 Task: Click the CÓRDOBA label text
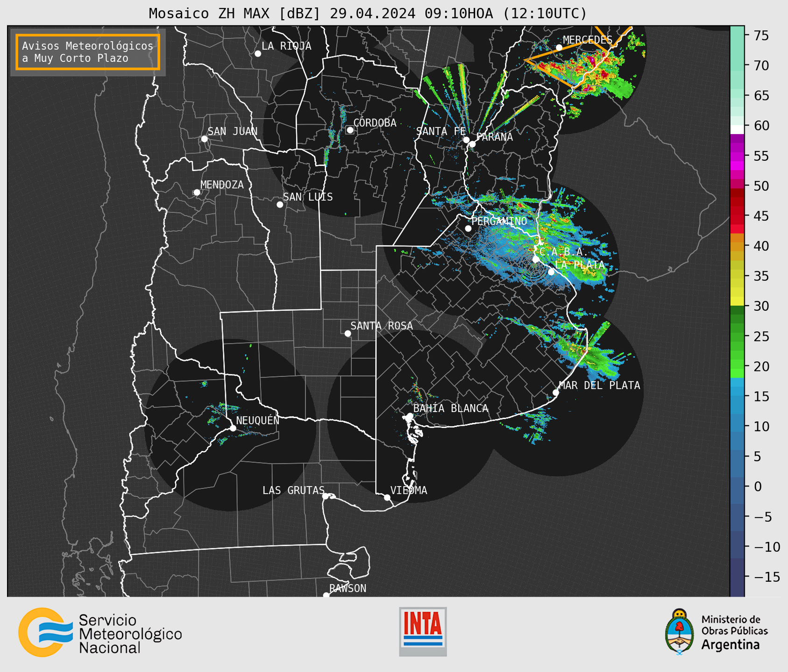[x=375, y=123]
